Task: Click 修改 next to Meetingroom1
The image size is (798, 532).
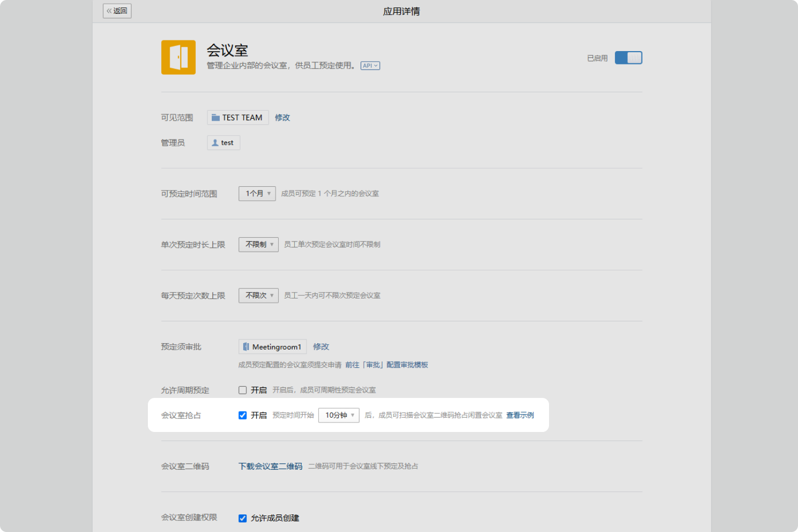Action: coord(321,347)
